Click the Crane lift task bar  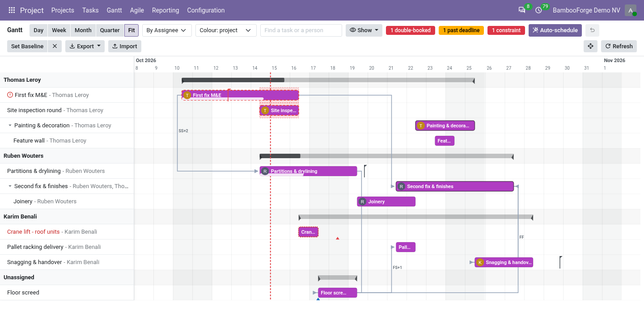pyautogui.click(x=309, y=232)
